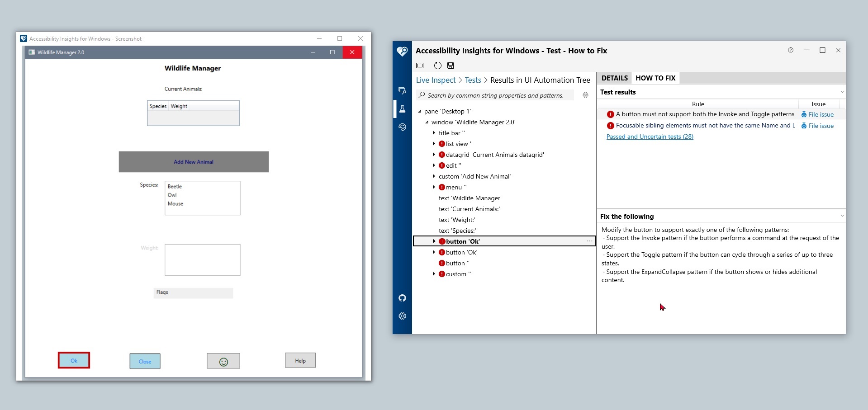Open the Color Contrast sidebar icon
Image resolution: width=868 pixels, height=410 pixels.
tap(402, 127)
